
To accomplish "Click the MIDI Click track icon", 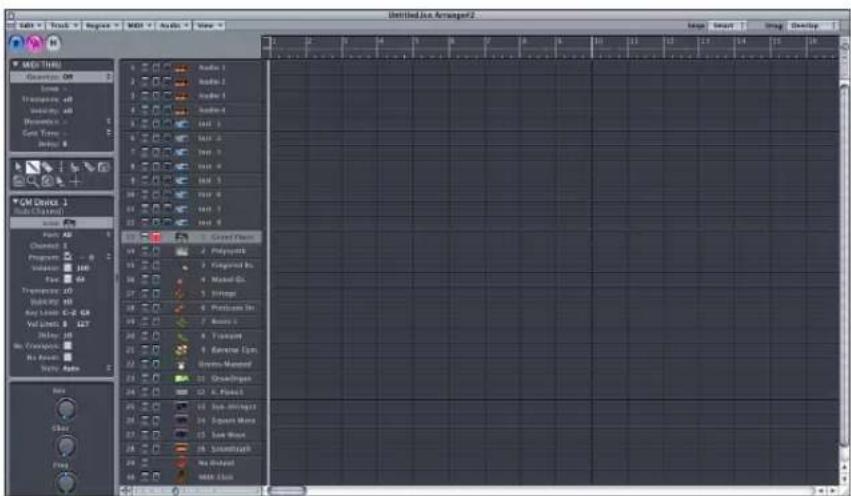I will [x=182, y=477].
